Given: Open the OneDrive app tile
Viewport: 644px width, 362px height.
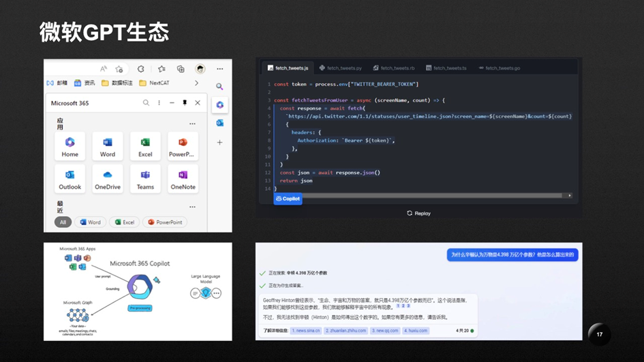Looking at the screenshot, I should pos(108,179).
